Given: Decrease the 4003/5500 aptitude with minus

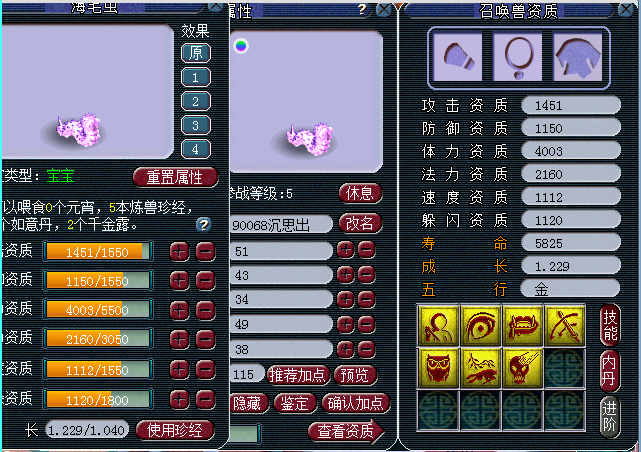Looking at the screenshot, I should pos(206,311).
